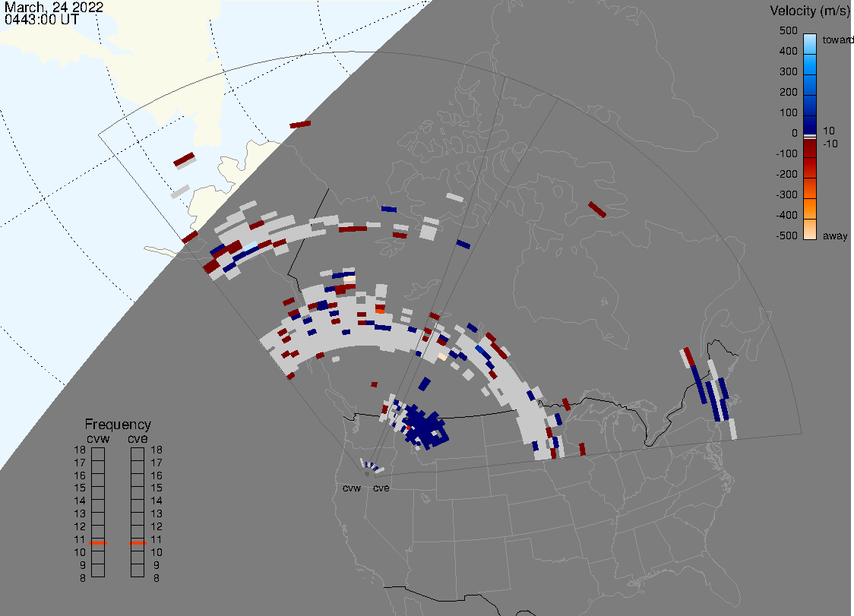
Task: Click the red marker on the cve frequency bar
Action: tap(138, 543)
